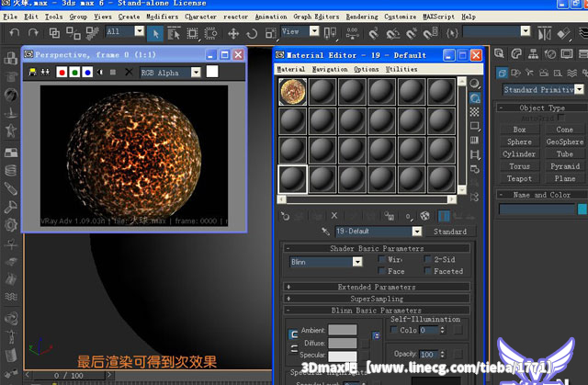
Task: Toggle Angle Snap in main toolbar
Action: coord(392,34)
